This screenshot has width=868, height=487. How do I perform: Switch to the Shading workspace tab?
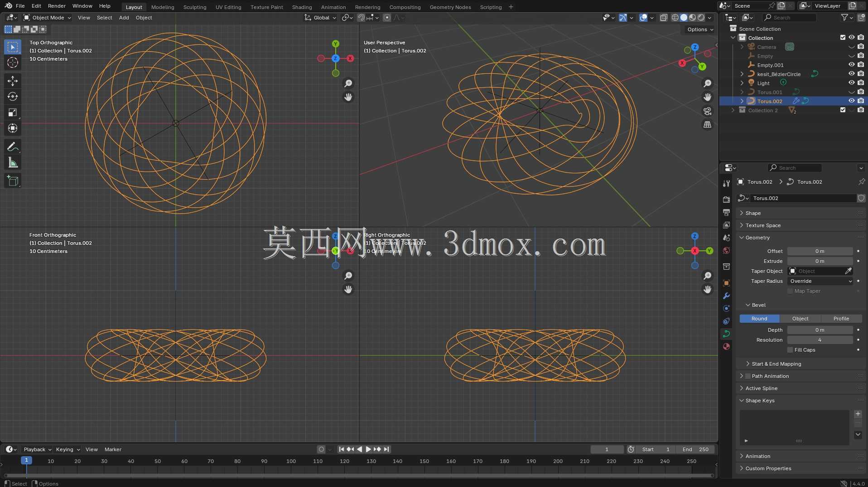[302, 7]
